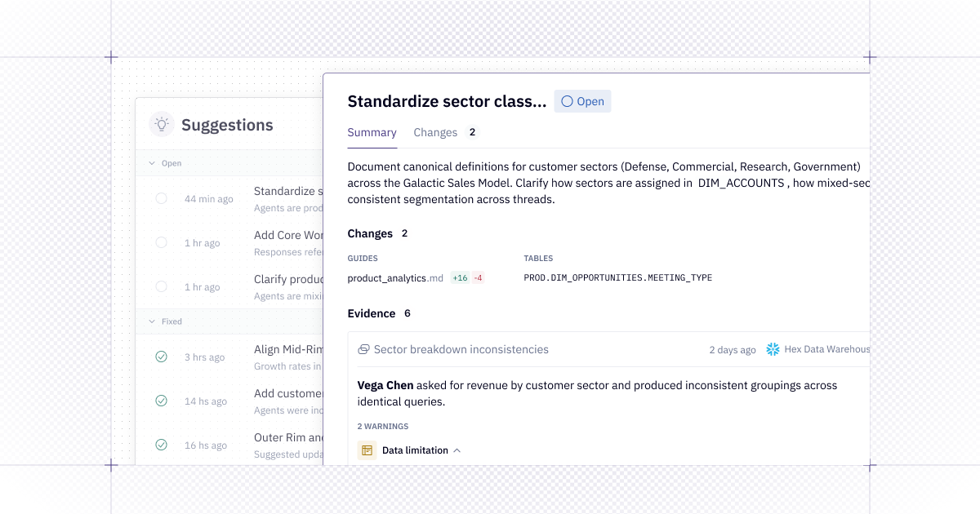Click the Data limitation warning icon
This screenshot has height=514, width=980.
click(x=367, y=450)
